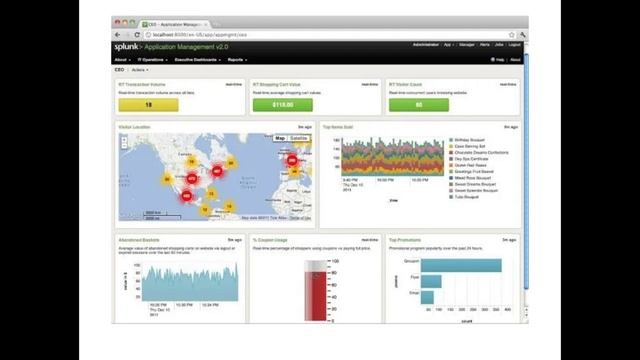Bookmark this page with the star icon
Screen dimensions: 640x360
click(x=511, y=35)
